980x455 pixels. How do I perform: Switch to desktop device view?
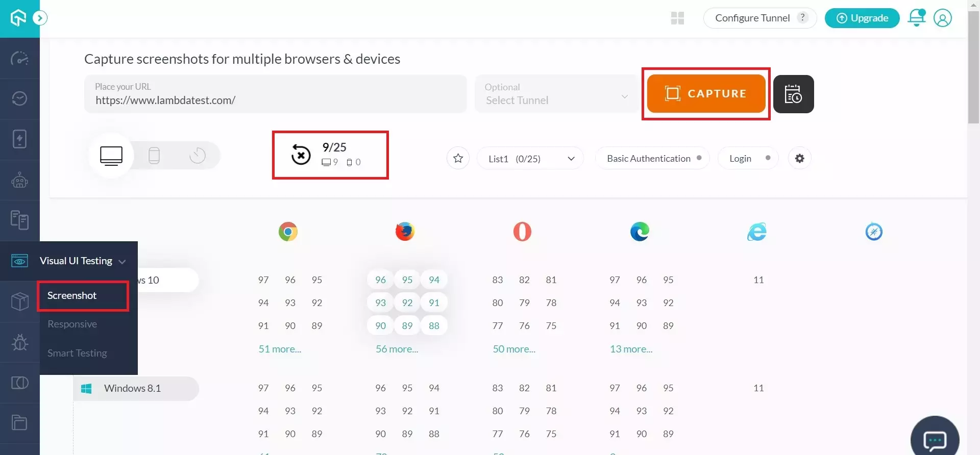111,155
